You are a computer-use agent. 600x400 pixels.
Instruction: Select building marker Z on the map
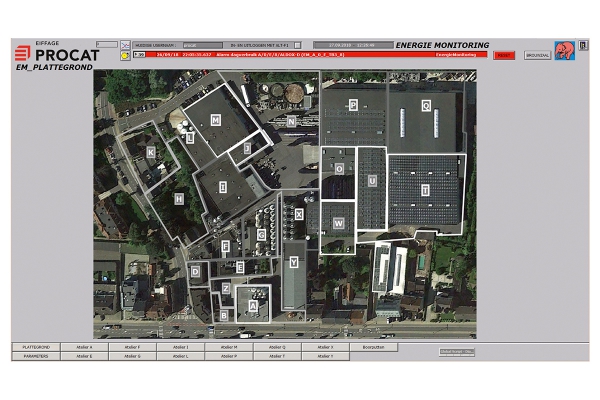coord(226,289)
